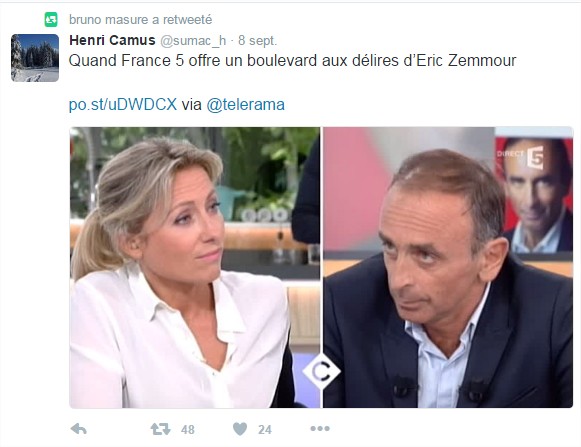Click the retweet count 48
This screenshot has width=581, height=447.
tap(187, 430)
